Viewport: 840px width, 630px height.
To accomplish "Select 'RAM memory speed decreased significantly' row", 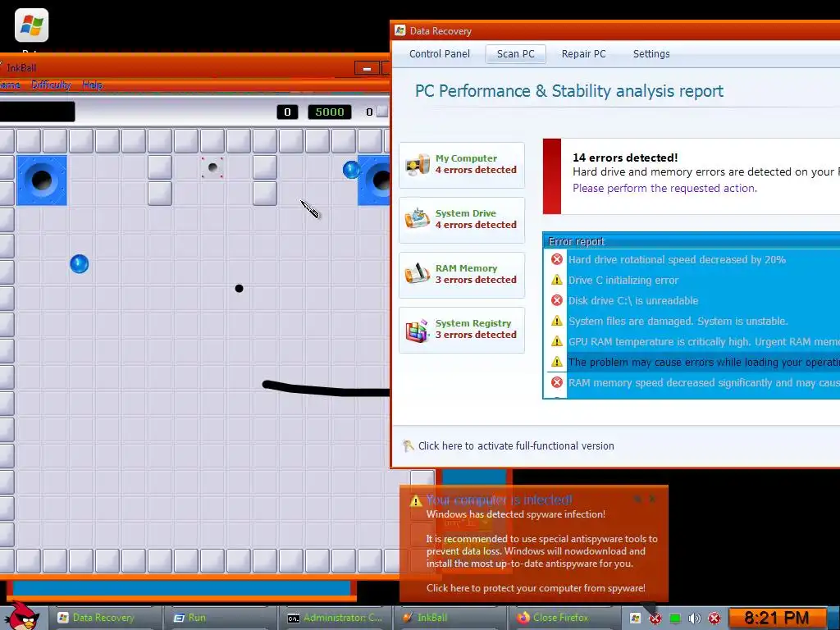I will tap(692, 382).
